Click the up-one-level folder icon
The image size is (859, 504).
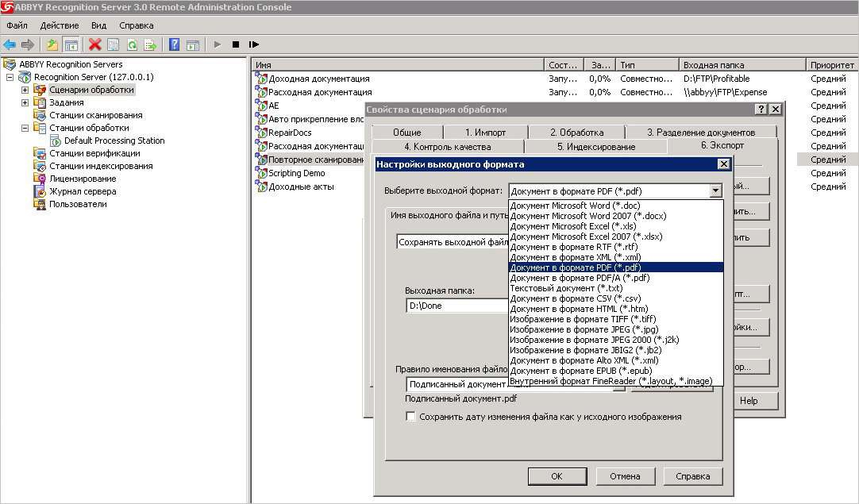coord(52,44)
